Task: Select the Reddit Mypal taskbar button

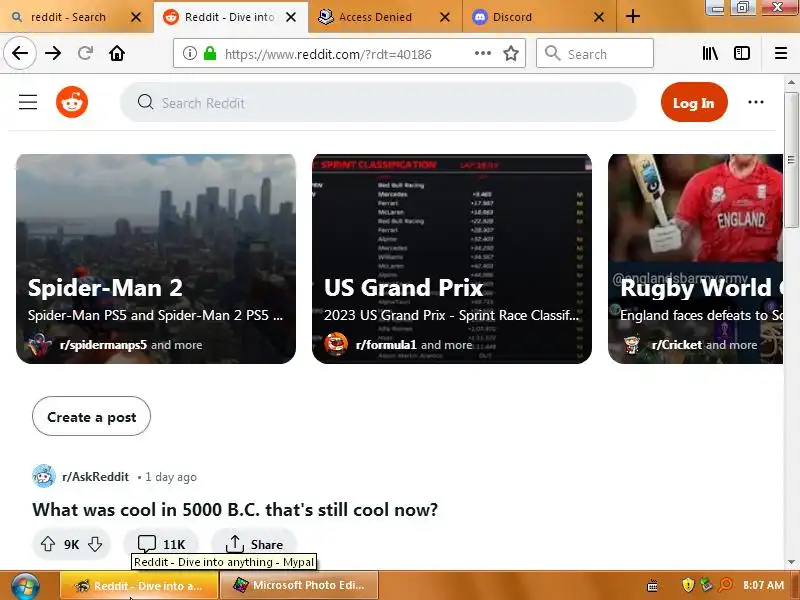Action: point(139,585)
